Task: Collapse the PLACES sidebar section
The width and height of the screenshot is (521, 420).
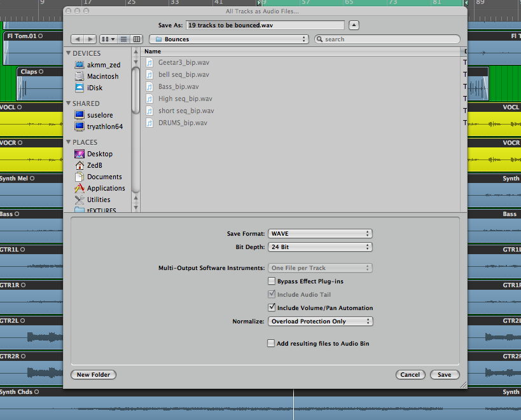Action: click(69, 142)
